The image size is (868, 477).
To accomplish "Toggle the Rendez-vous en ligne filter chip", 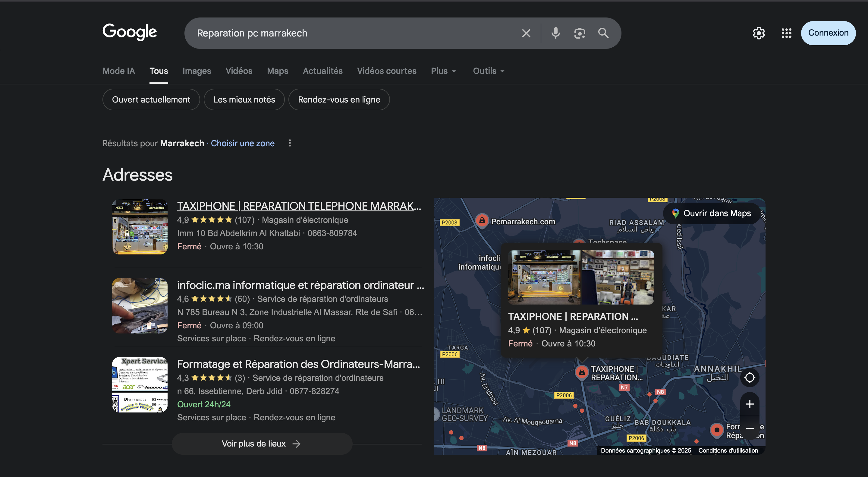I will tap(339, 100).
